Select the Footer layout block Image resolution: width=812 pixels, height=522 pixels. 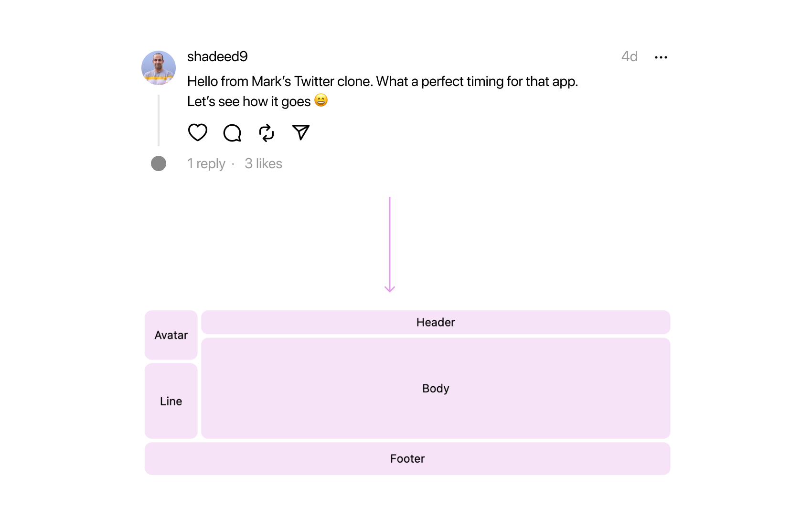[407, 459]
